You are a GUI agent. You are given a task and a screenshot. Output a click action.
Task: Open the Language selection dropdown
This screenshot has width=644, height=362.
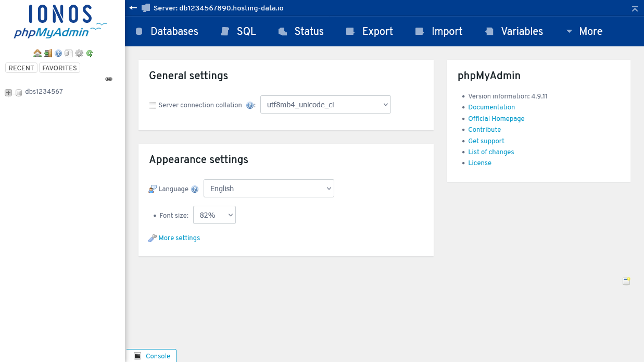pos(268,189)
